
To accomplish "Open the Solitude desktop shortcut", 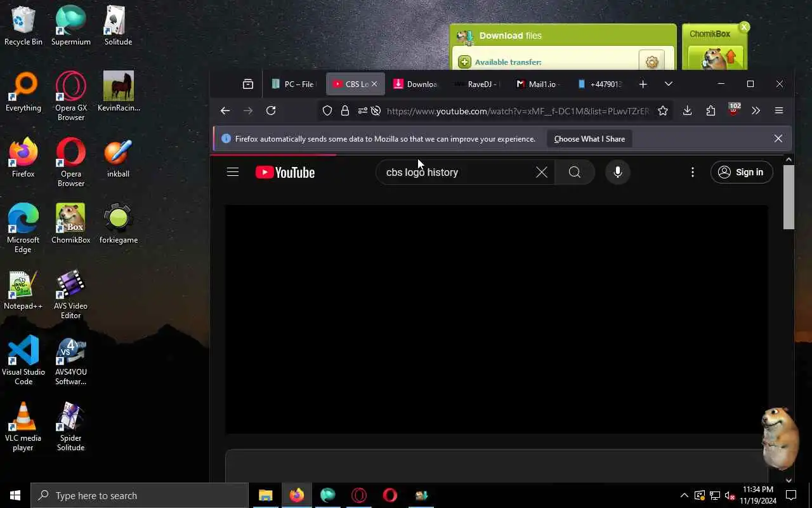I will pyautogui.click(x=119, y=25).
